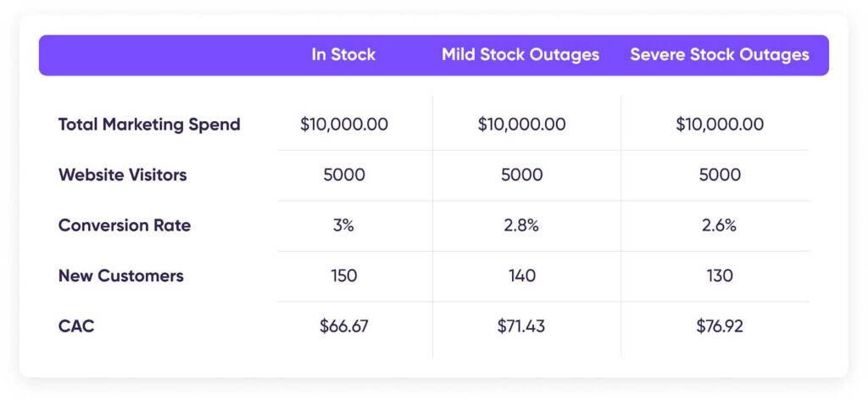Select the 140 new customers cell
868x400 pixels.
point(521,275)
